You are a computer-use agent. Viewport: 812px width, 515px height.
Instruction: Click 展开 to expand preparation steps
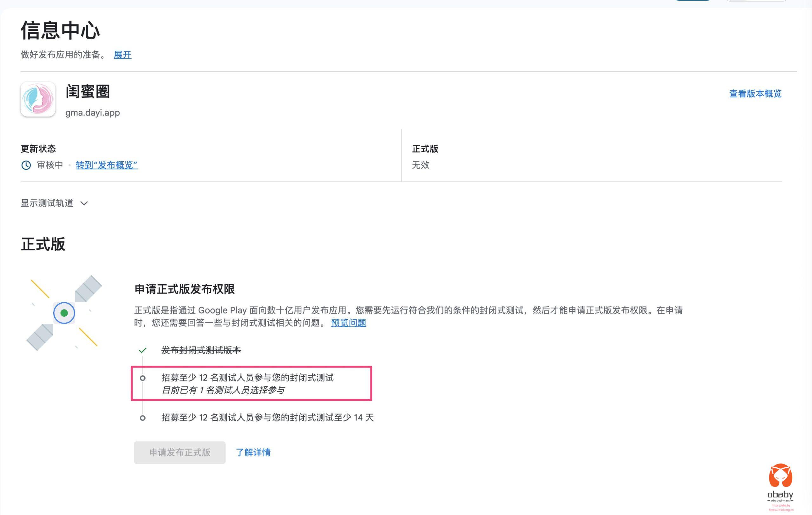pyautogui.click(x=122, y=55)
